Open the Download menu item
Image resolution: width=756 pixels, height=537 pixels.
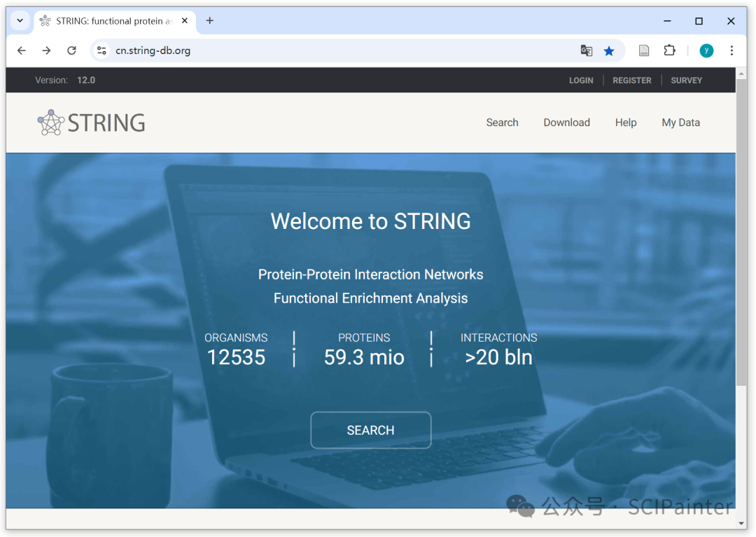[x=566, y=123]
